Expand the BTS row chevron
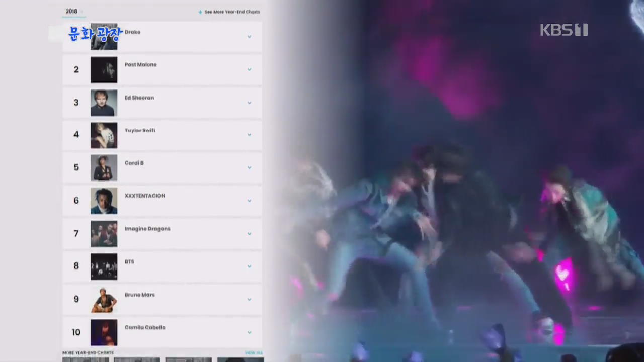The height and width of the screenshot is (362, 644). coord(249,266)
